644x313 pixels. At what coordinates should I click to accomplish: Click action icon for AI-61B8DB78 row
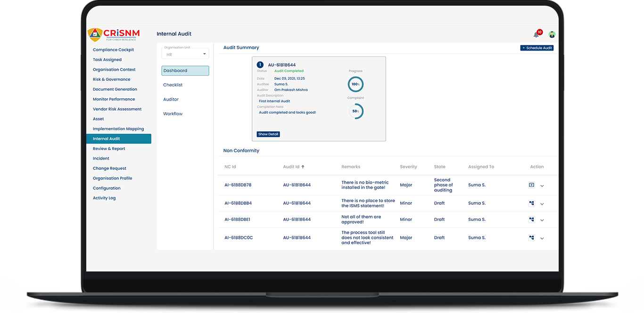531,185
